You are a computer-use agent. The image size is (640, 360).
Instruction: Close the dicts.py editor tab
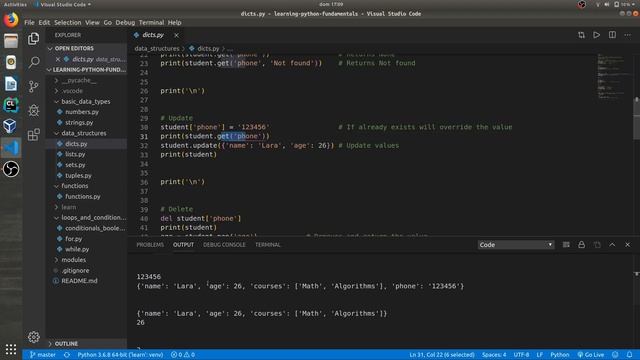click(x=176, y=36)
